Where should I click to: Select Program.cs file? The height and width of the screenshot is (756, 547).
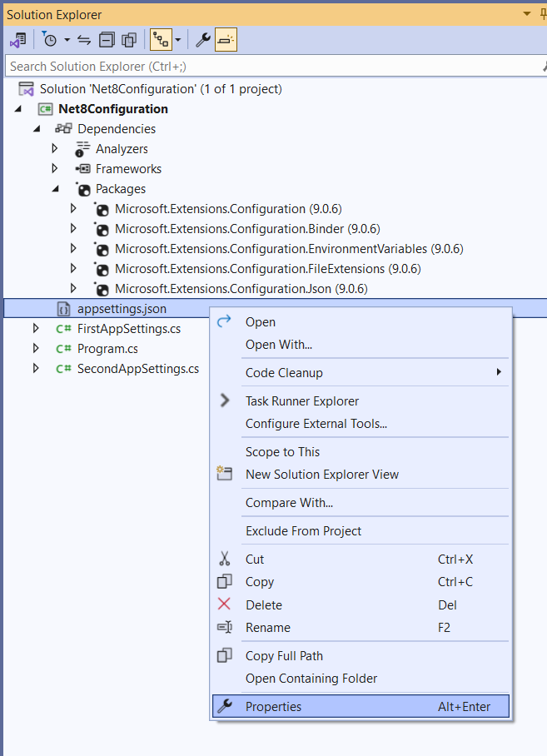coord(108,349)
